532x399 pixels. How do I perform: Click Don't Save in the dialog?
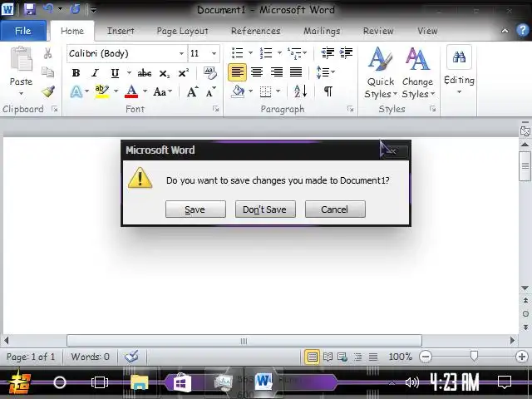pyautogui.click(x=265, y=209)
